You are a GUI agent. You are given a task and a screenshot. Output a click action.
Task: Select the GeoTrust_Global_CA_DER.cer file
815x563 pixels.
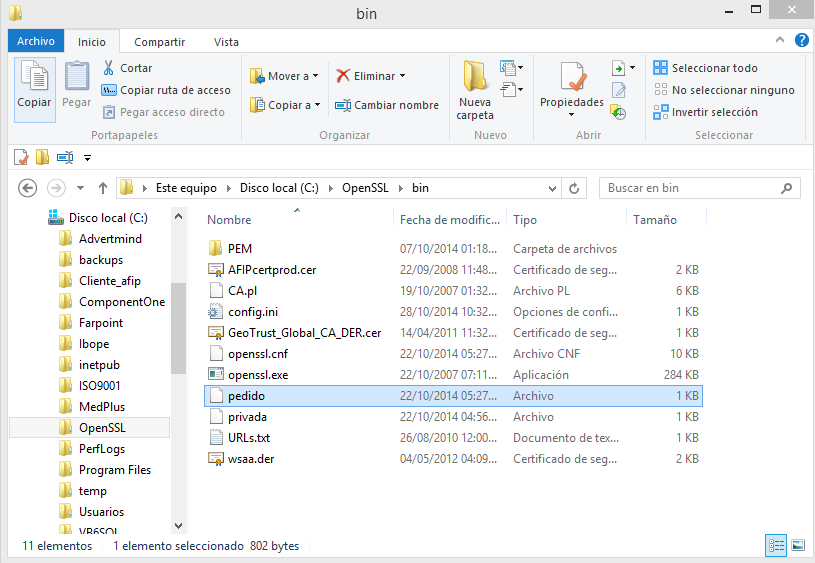click(x=453, y=333)
